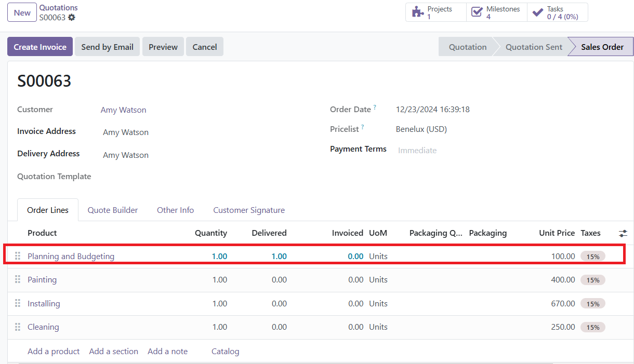Click the Packaging column header
The width and height of the screenshot is (634, 364).
coord(487,233)
